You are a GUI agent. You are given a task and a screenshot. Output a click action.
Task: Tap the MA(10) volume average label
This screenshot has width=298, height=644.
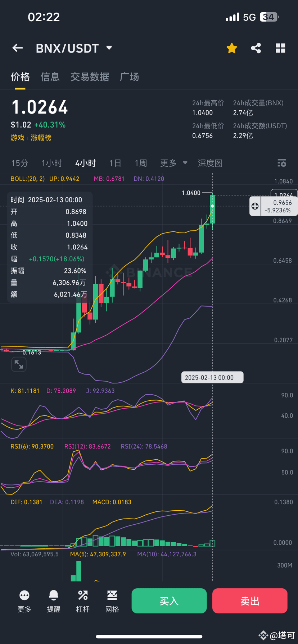click(x=167, y=554)
